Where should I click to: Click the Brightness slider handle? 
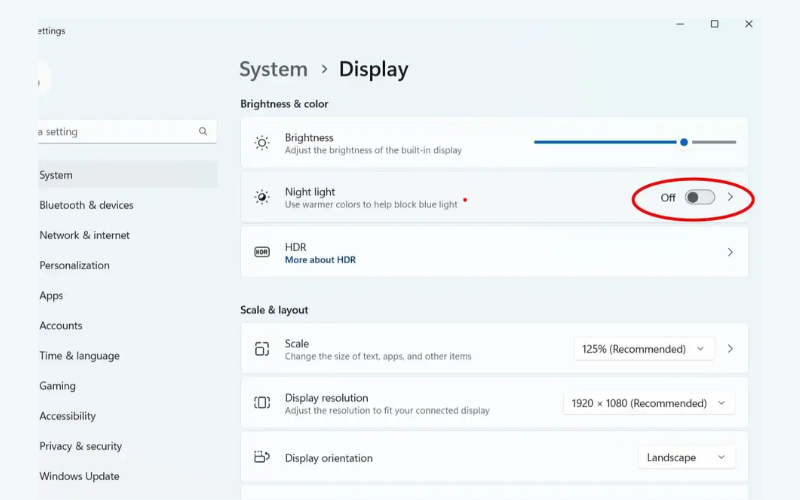684,142
